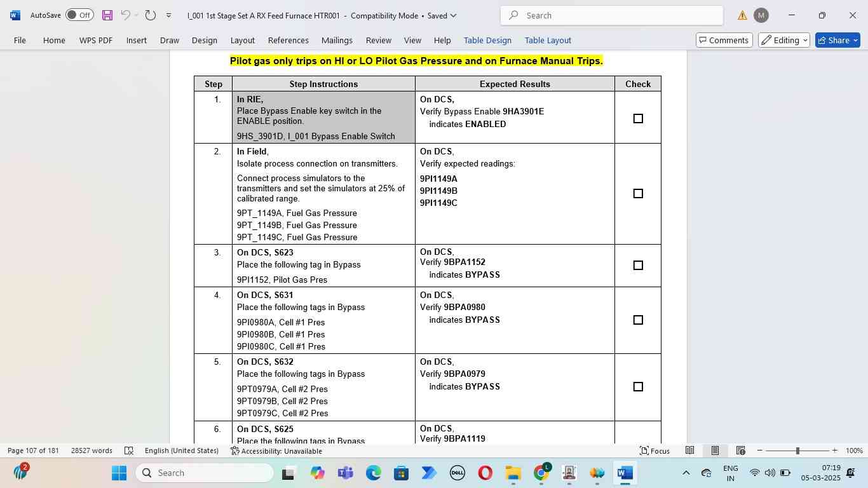Image resolution: width=868 pixels, height=488 pixels.
Task: Switch to Print Layout view
Action: 715,451
